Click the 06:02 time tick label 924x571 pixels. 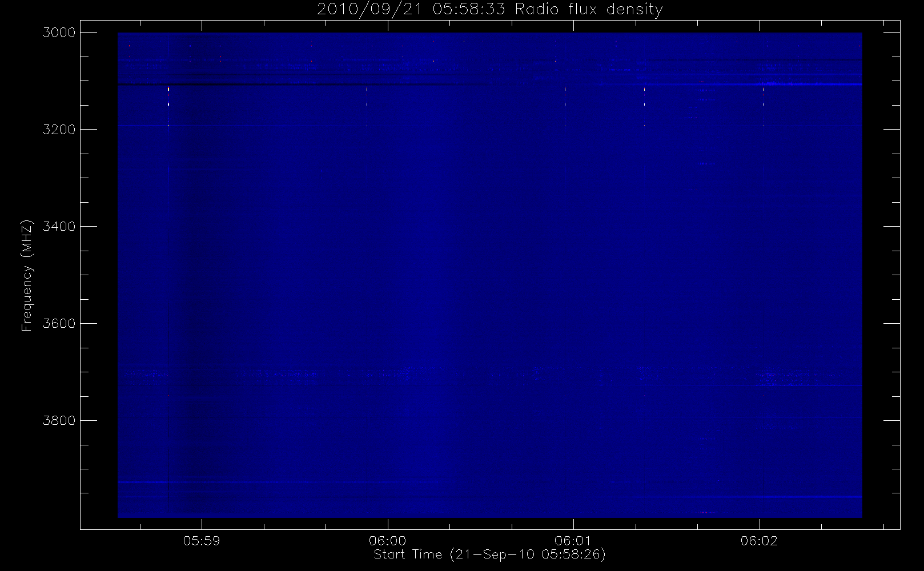[x=760, y=541]
